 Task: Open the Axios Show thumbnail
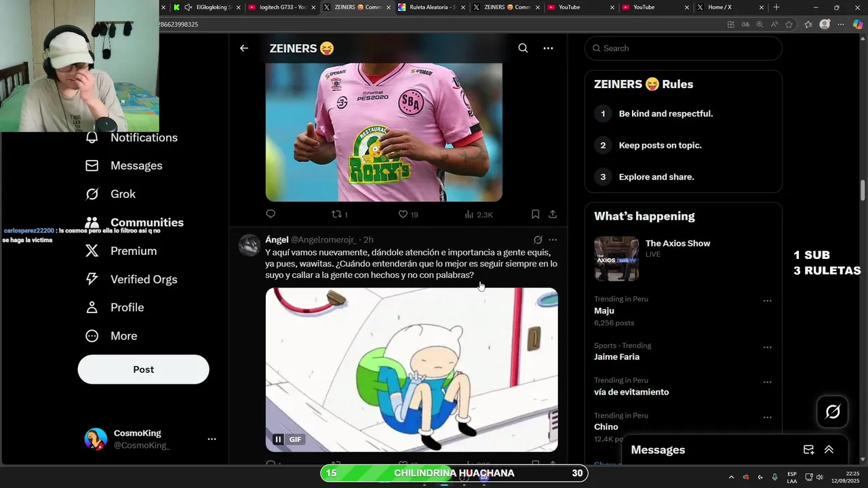(616, 258)
